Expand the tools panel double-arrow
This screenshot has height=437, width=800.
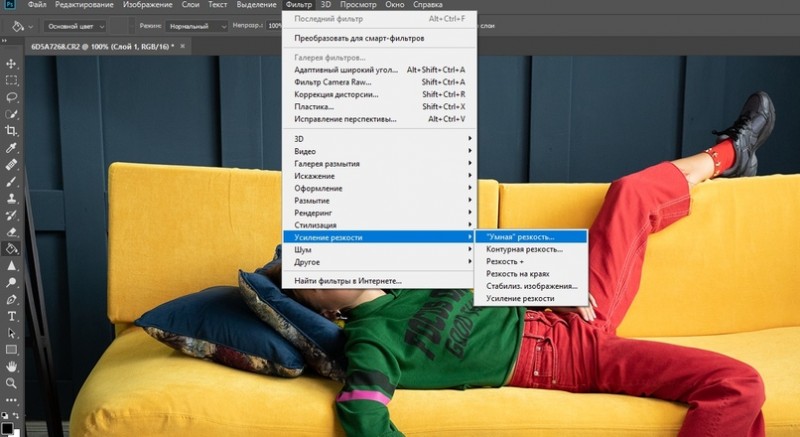pyautogui.click(x=4, y=41)
